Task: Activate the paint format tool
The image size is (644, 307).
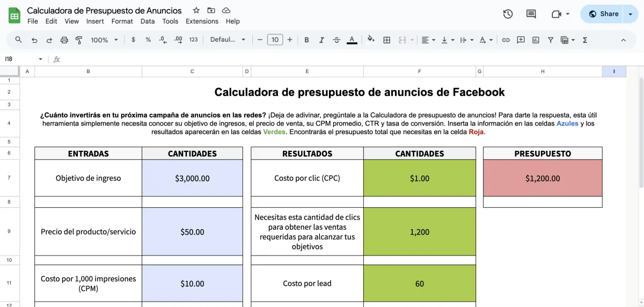Action: (79, 40)
